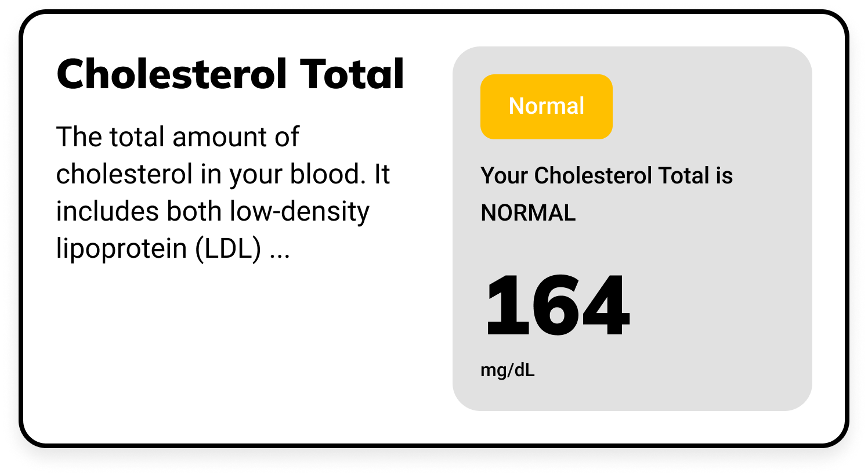Click 'Your Cholesterol Total is' label

pos(607,175)
